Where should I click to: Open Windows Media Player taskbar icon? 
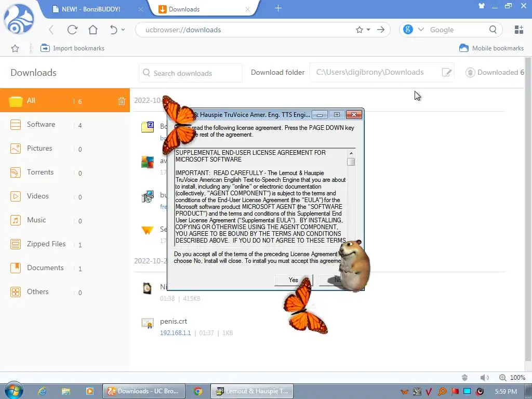[89, 391]
